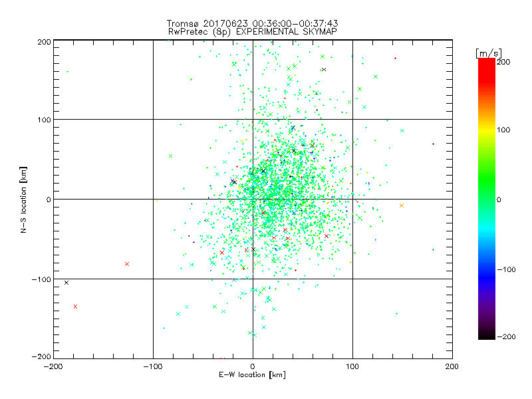The height and width of the screenshot is (399, 532).
Task: Click the colorbar's -100 tick label
Action: point(506,269)
